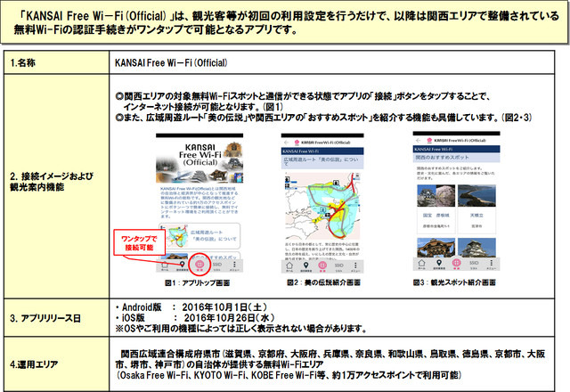Click the line インターネット接続が可能となります。(図1)
The width and height of the screenshot is (570, 392).
click(x=203, y=107)
